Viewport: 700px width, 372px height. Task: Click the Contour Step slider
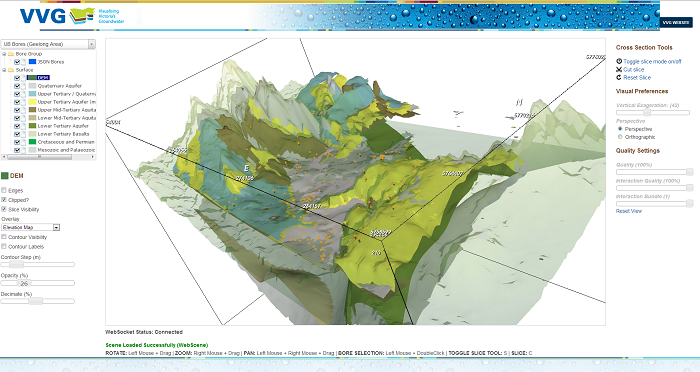click(38, 265)
